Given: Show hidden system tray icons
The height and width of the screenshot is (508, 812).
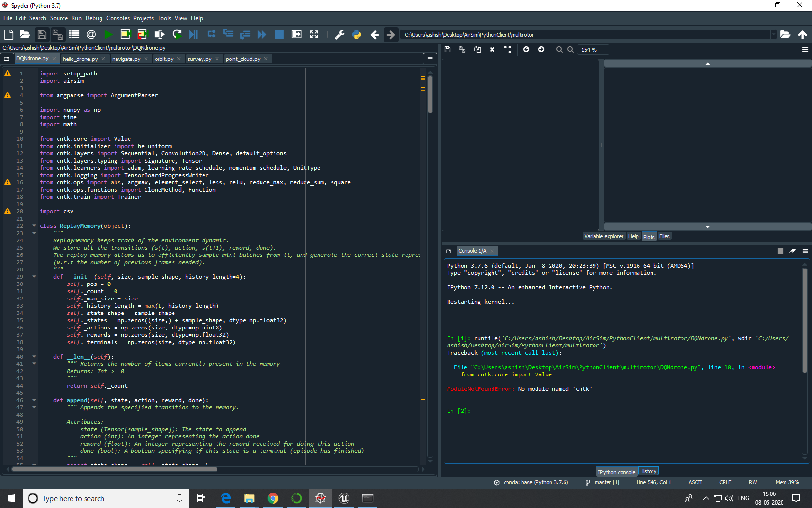Looking at the screenshot, I should tap(706, 498).
